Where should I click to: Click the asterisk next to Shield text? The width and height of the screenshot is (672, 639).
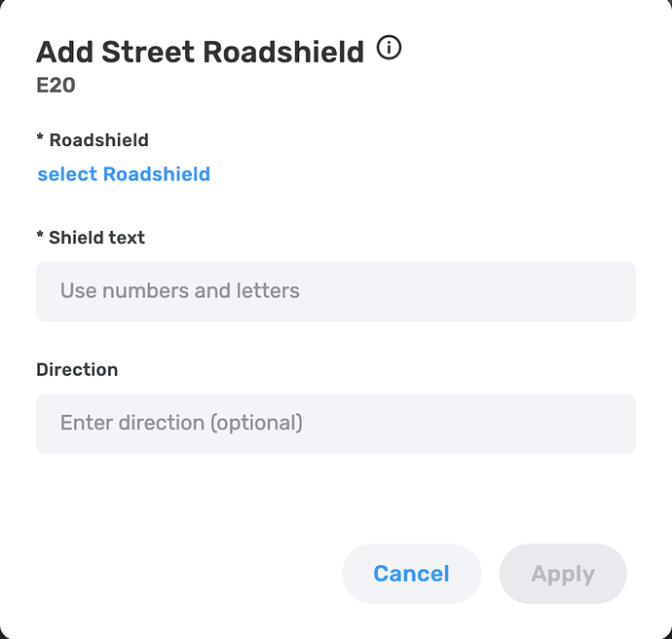[41, 237]
